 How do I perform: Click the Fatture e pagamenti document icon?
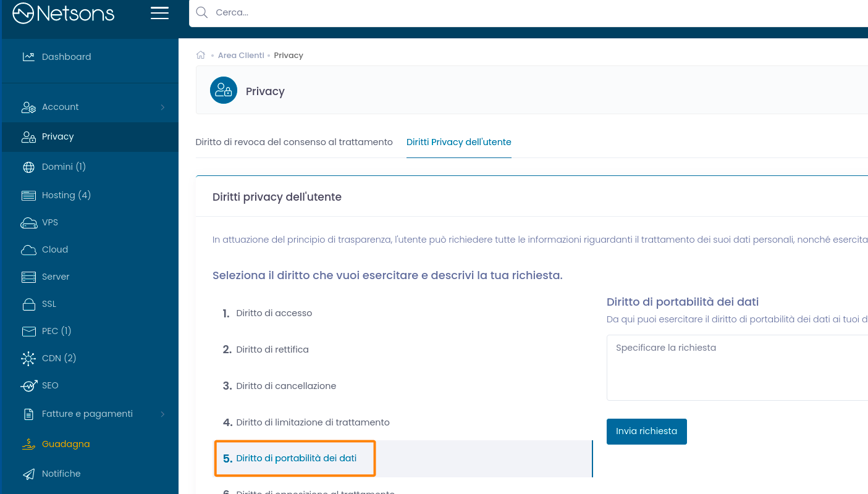coord(28,414)
